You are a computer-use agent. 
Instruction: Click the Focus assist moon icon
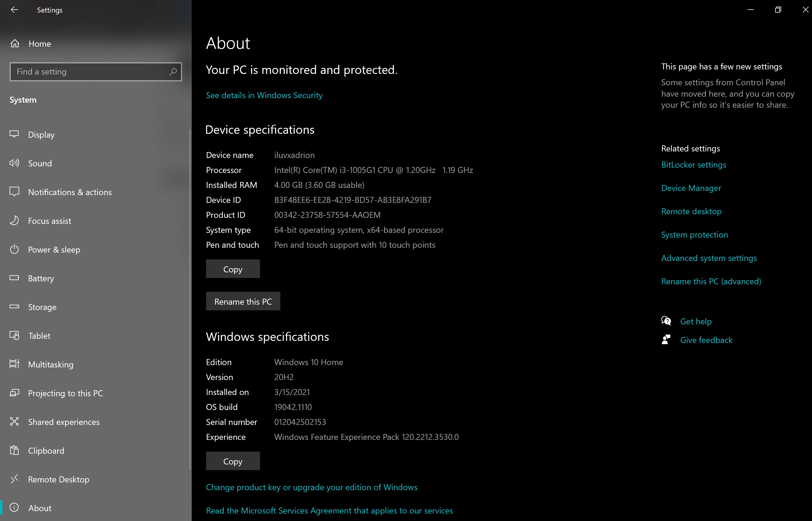14,221
